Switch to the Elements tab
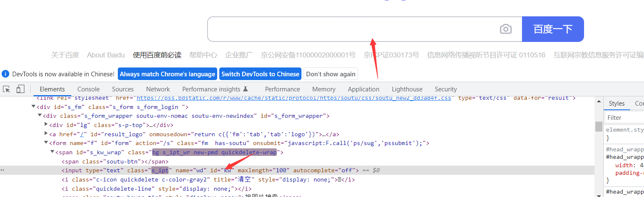The width and height of the screenshot is (644, 197). click(x=52, y=89)
